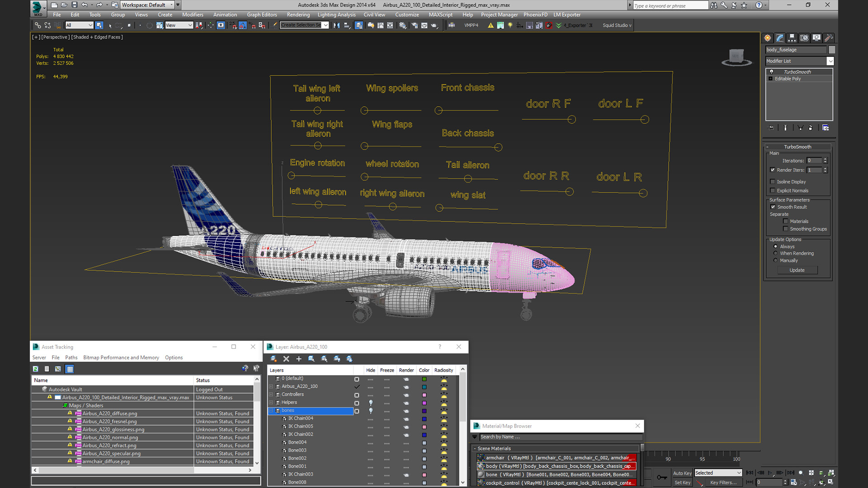Click Select Highlighted Objects icon in Layer dialog

[x=311, y=359]
